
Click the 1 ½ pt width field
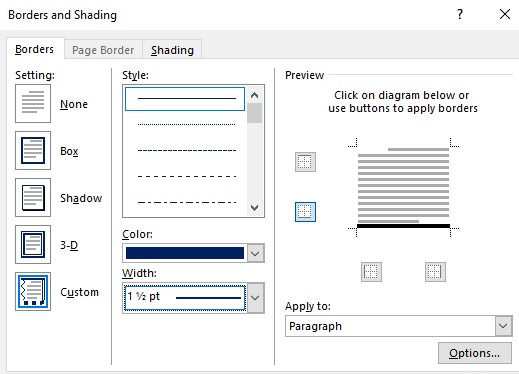185,297
